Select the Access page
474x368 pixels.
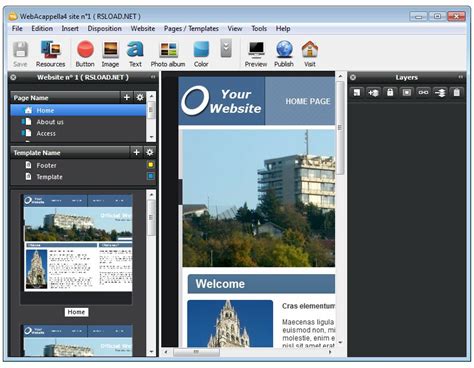point(78,133)
